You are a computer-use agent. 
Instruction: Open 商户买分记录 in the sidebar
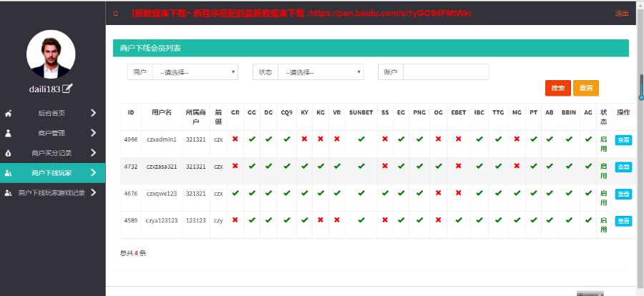(52, 153)
